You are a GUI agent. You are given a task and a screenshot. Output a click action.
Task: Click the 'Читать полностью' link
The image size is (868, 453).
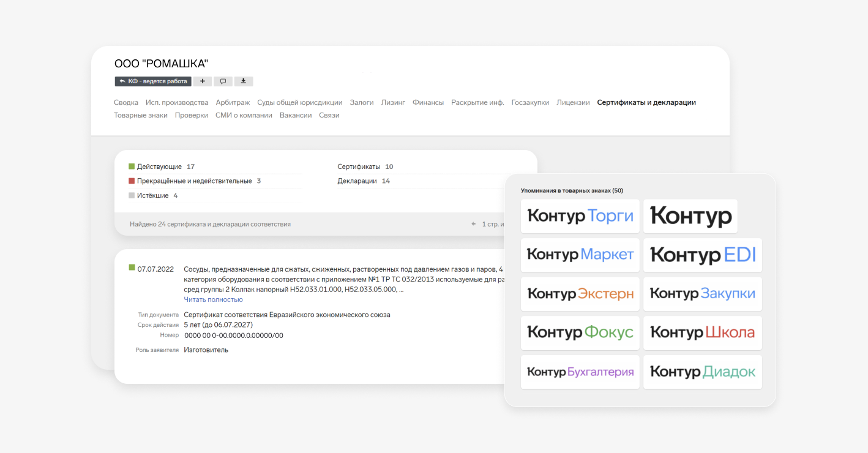click(x=214, y=300)
